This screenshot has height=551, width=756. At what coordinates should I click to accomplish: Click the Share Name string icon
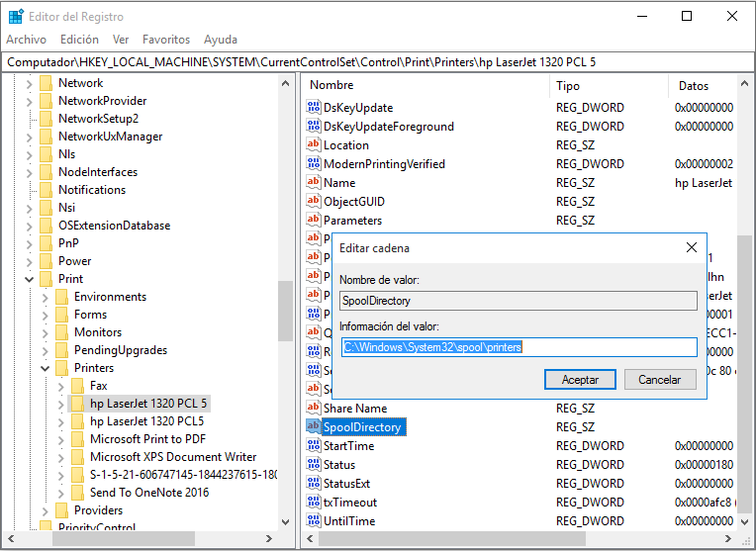pyautogui.click(x=314, y=409)
